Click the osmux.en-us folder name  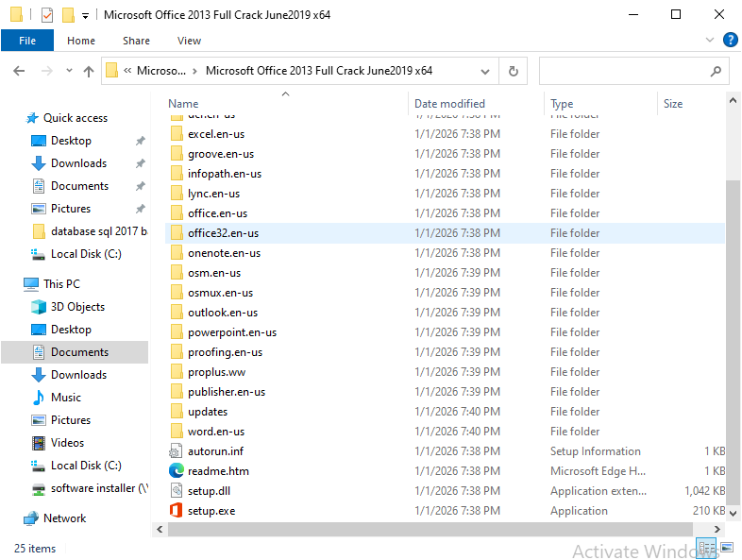click(220, 293)
